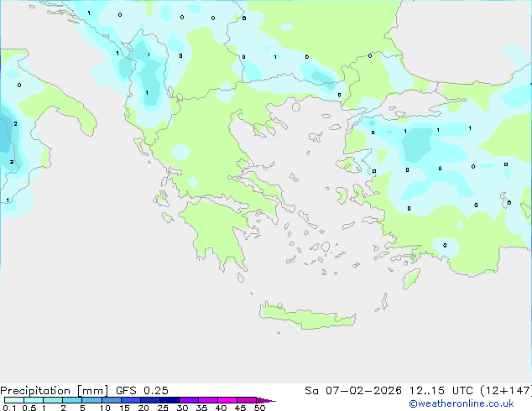Click the legend label "0.1"
This screenshot has height=411, width=532.
9,408
